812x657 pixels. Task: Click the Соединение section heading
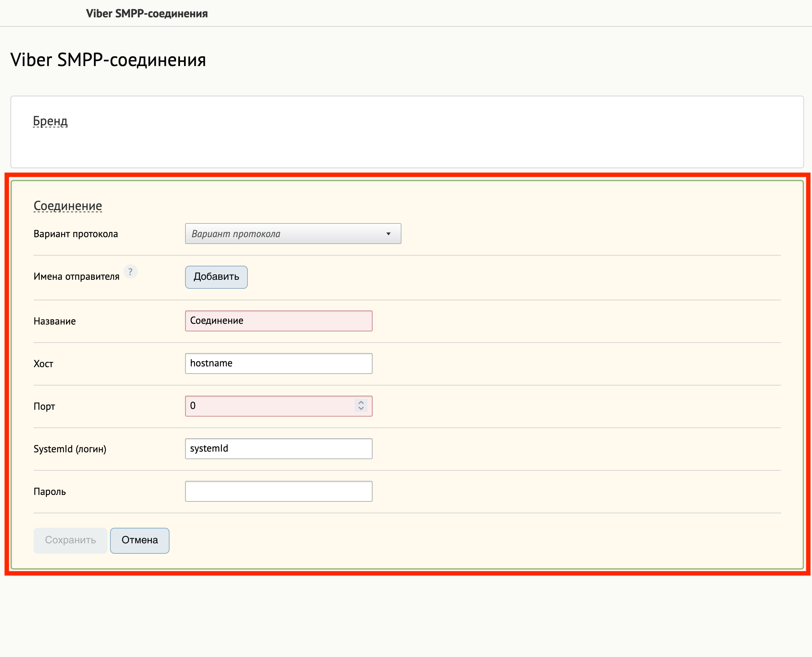click(x=68, y=206)
